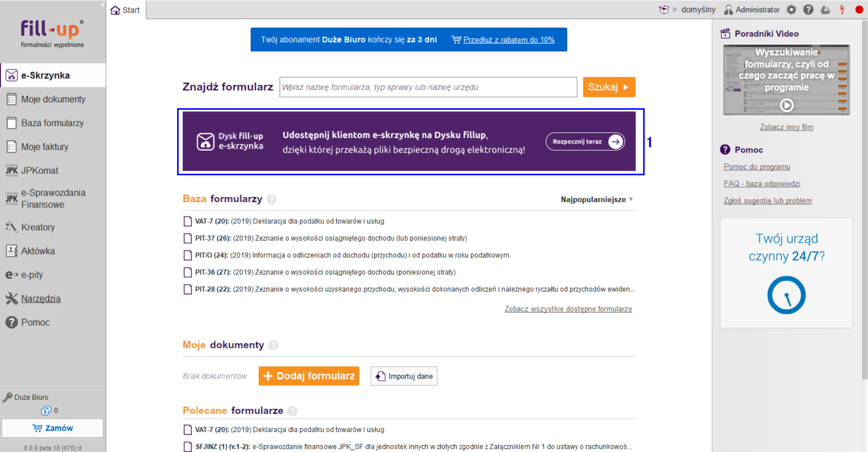Collapse the sidebar with the top arrow
Screen dimensions: 868x452
coord(102,5)
